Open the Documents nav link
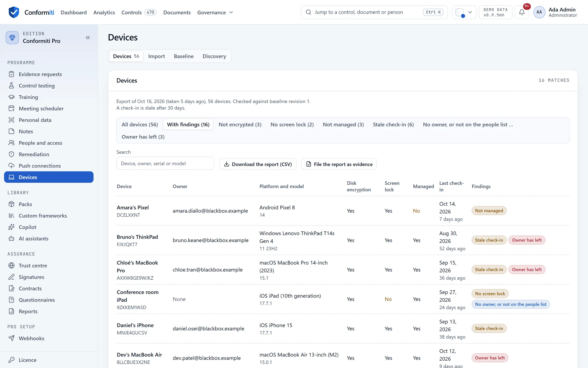The width and height of the screenshot is (588, 368). point(177,12)
